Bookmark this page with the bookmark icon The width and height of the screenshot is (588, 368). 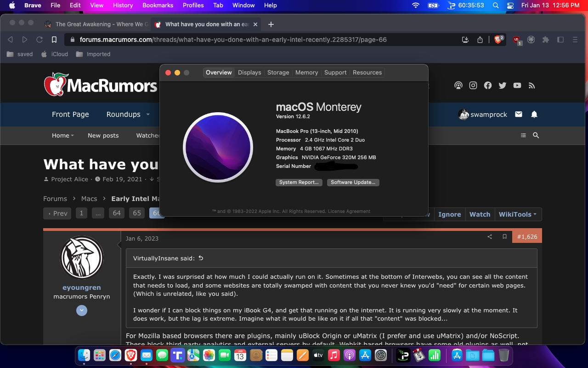point(54,40)
